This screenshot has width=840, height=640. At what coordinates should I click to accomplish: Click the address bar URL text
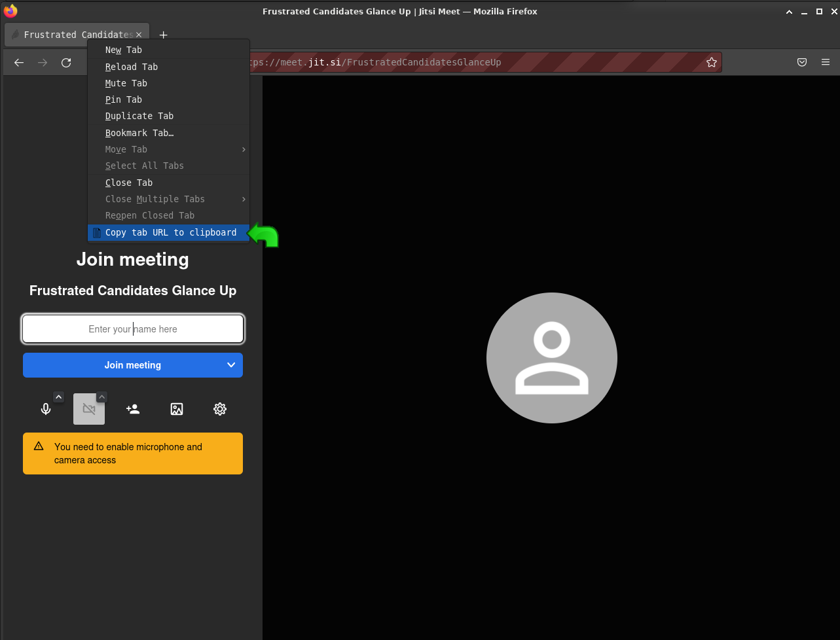375,63
